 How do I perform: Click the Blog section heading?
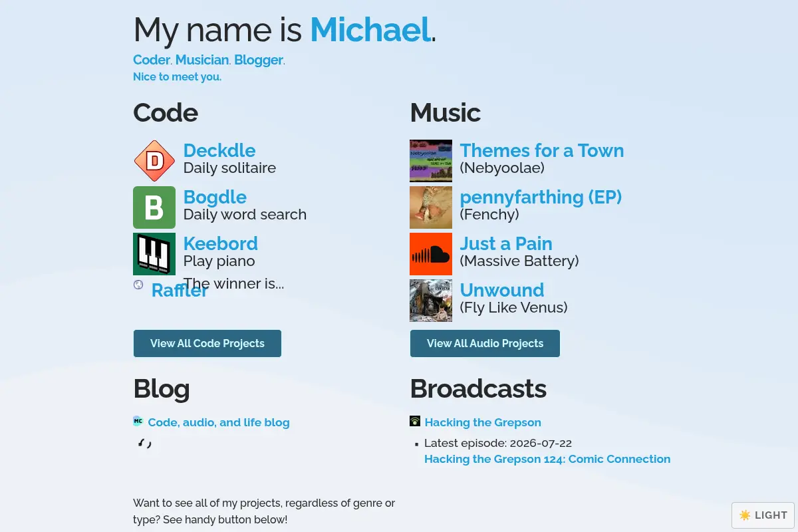162,389
